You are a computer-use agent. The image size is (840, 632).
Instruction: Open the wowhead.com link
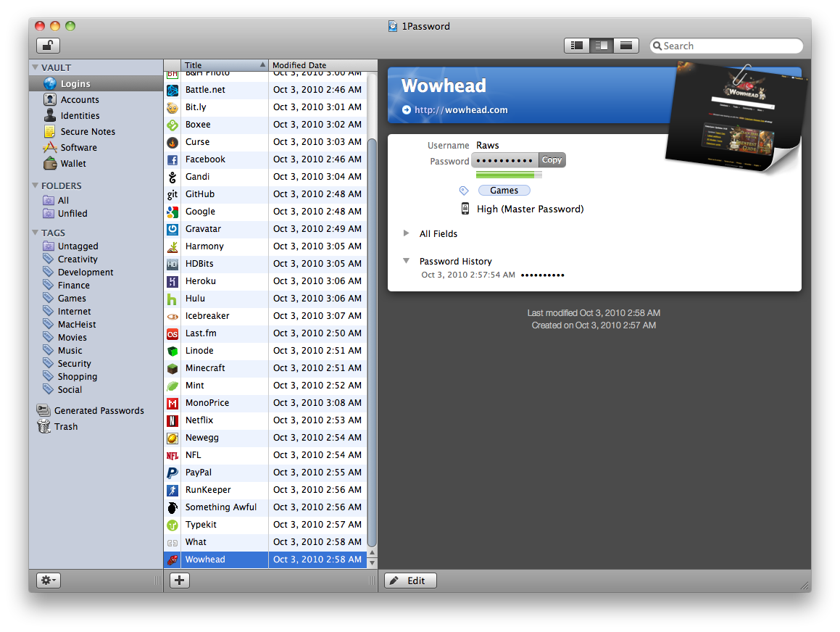click(460, 110)
